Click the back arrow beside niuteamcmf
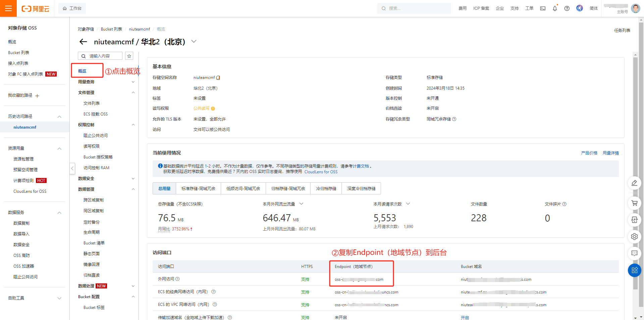 point(83,42)
